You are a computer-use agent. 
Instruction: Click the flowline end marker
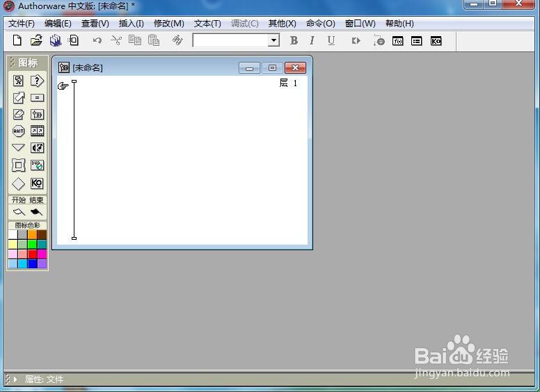[74, 238]
